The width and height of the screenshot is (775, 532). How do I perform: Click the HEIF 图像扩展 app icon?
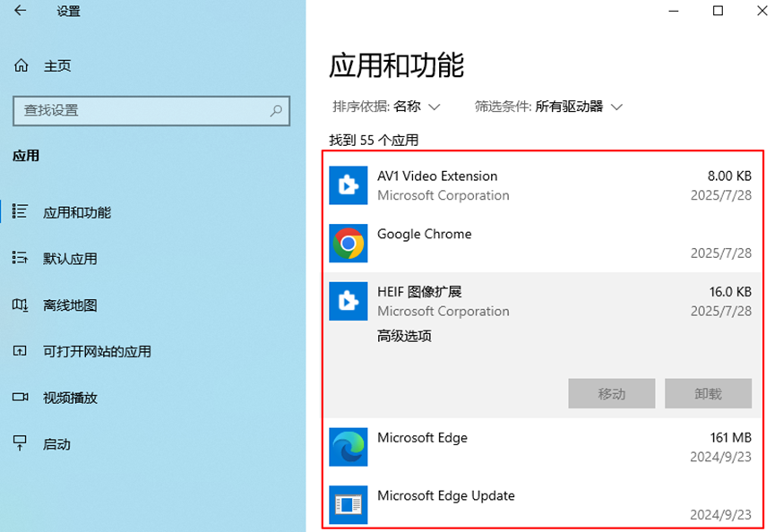coord(349,301)
